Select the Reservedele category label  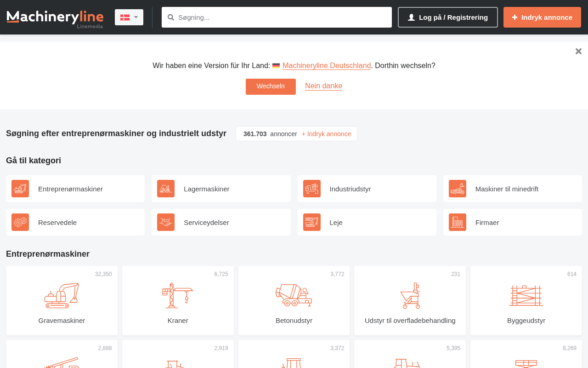tap(57, 223)
